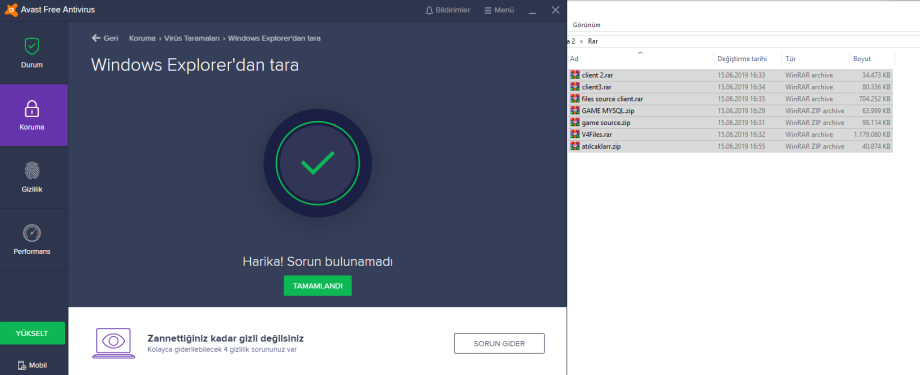Click the files source client.rar icon
Screen dimensions: 920x375
[575, 99]
